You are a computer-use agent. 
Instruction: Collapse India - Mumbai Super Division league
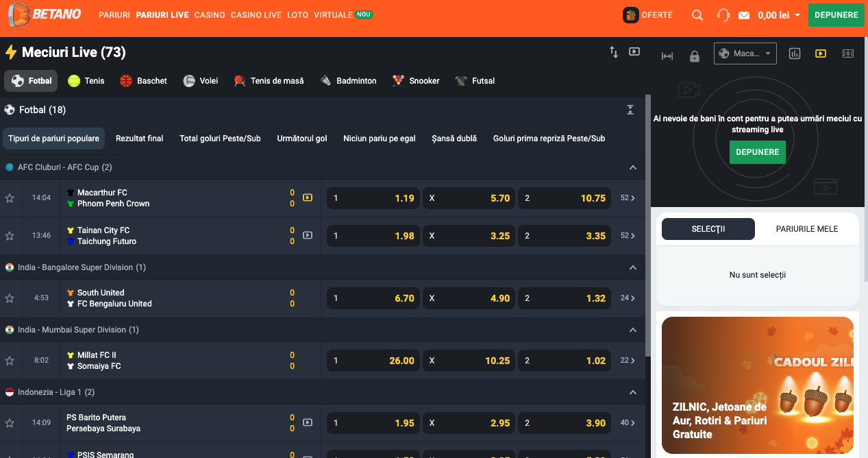(x=633, y=330)
